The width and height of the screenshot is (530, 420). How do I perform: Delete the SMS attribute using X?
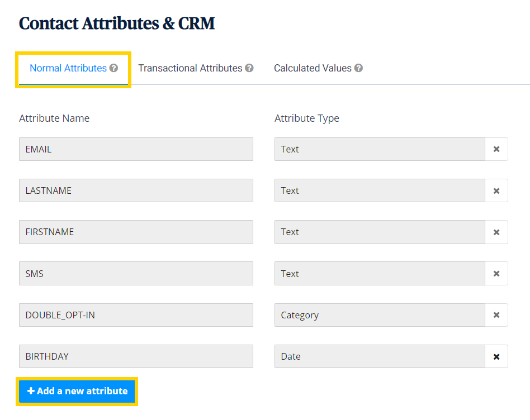(x=496, y=274)
